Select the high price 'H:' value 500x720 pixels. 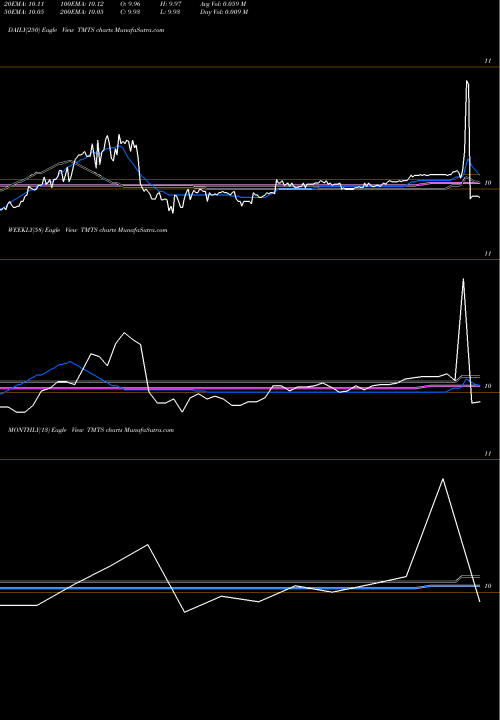[171, 4]
